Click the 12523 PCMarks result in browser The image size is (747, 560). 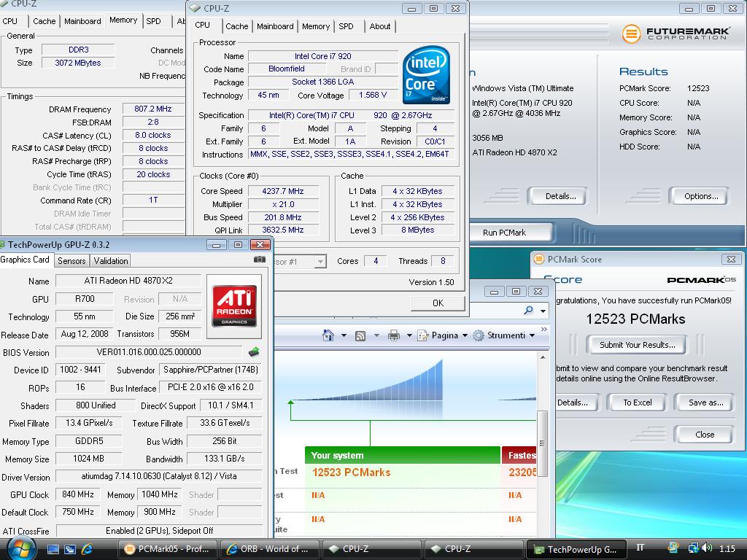351,472
